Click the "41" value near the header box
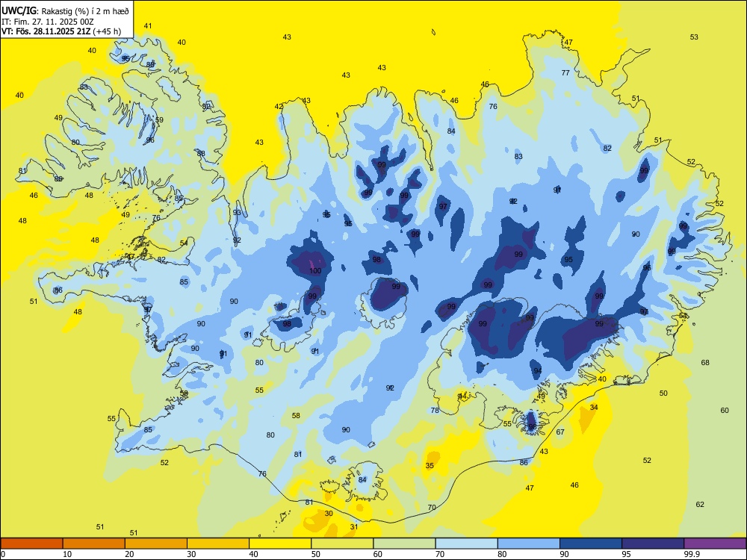 coord(148,25)
